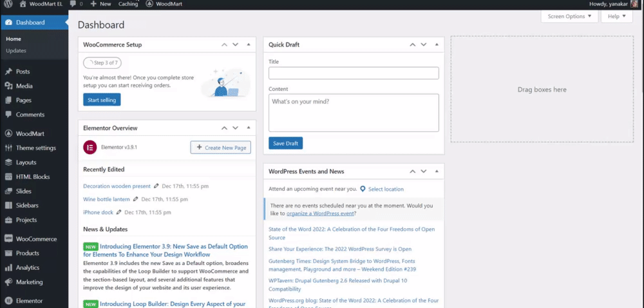Open the Posts menu label

pyautogui.click(x=23, y=72)
